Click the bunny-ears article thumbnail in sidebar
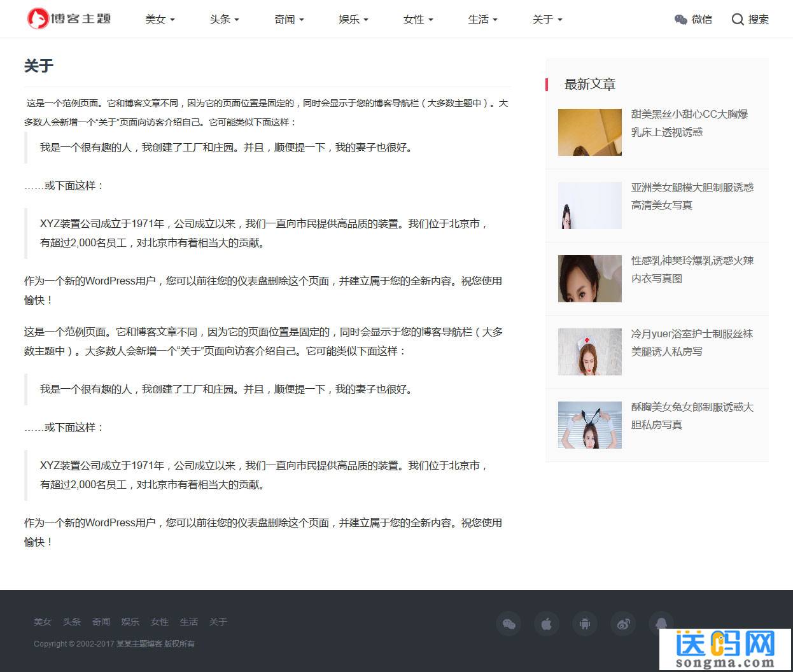The width and height of the screenshot is (793, 672). pyautogui.click(x=589, y=424)
